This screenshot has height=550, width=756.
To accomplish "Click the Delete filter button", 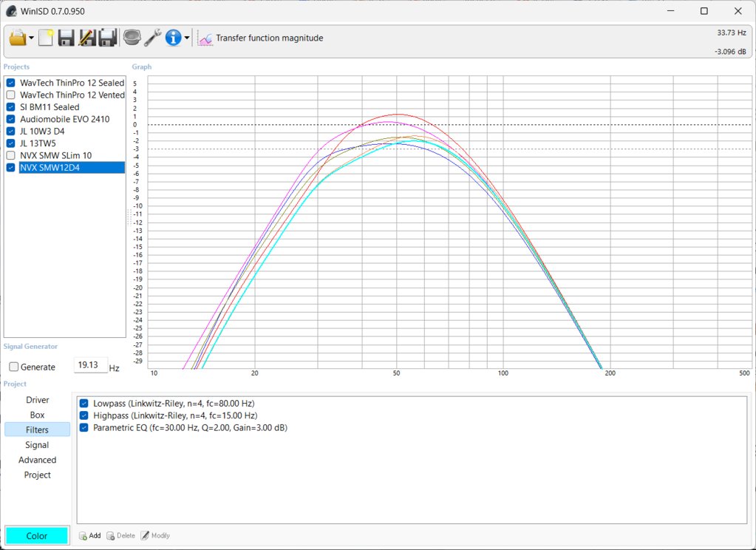I will (x=121, y=535).
